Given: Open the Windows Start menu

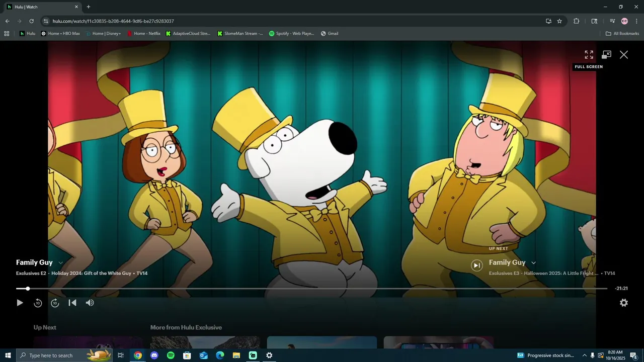Looking at the screenshot, I should point(8,355).
